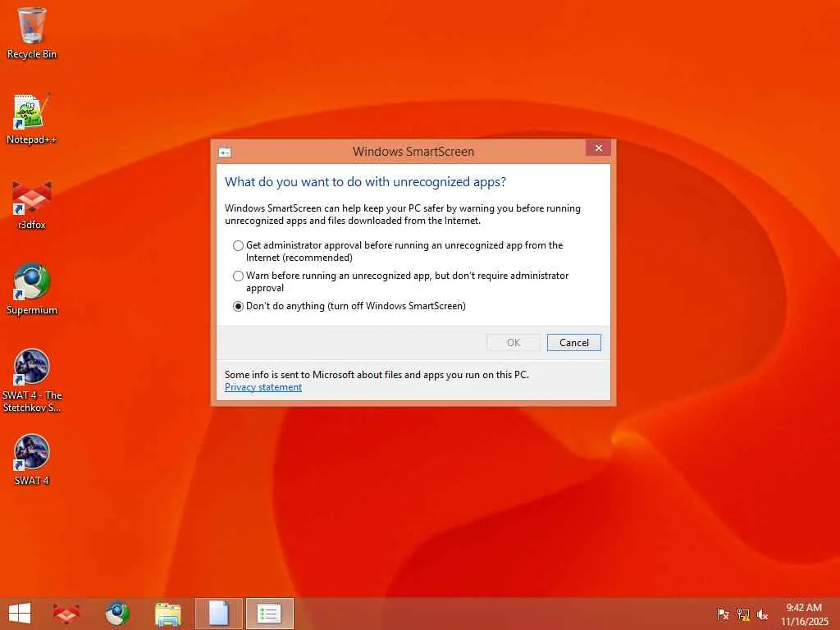Screen dimensions: 840x630
Task: Select the SWAT 4 - The Stetchkov Syndicate shortcut
Action: coord(32,381)
